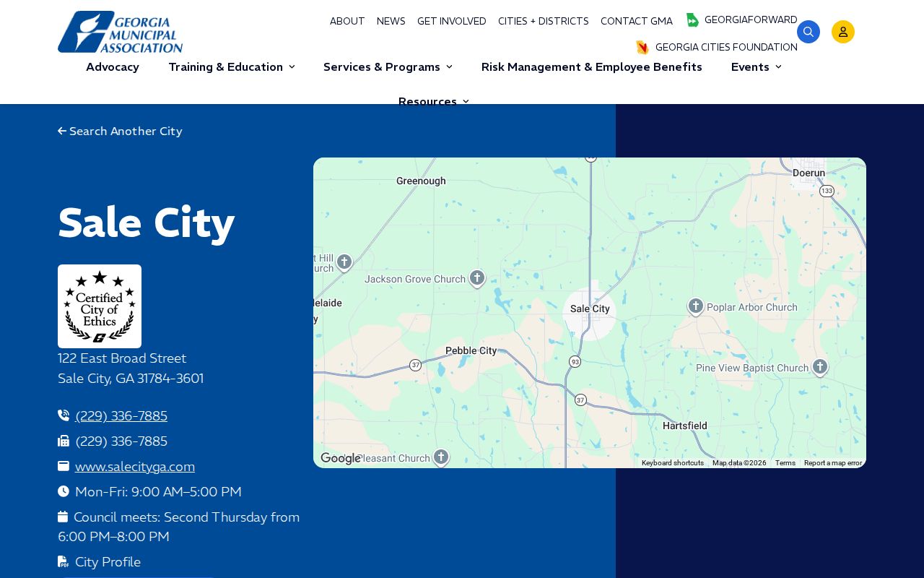Go to Georgia Municipal Association home logo
Viewport: 924px width, 578px height.
[x=121, y=32]
